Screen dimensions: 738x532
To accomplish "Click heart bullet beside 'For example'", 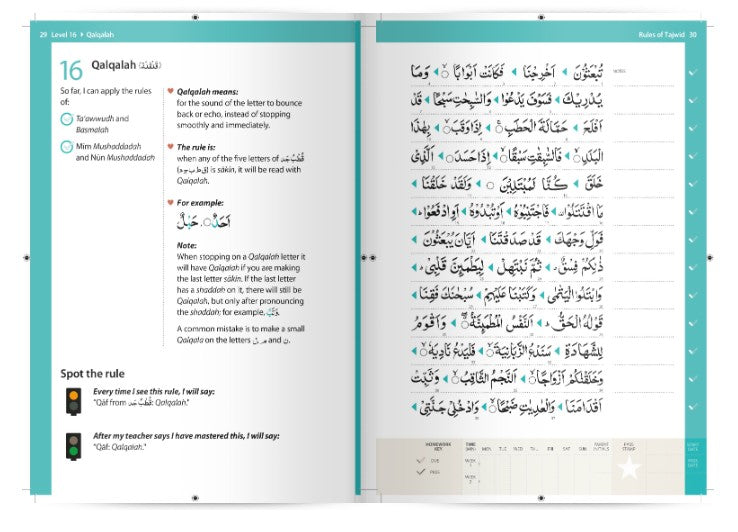I will [170, 202].
